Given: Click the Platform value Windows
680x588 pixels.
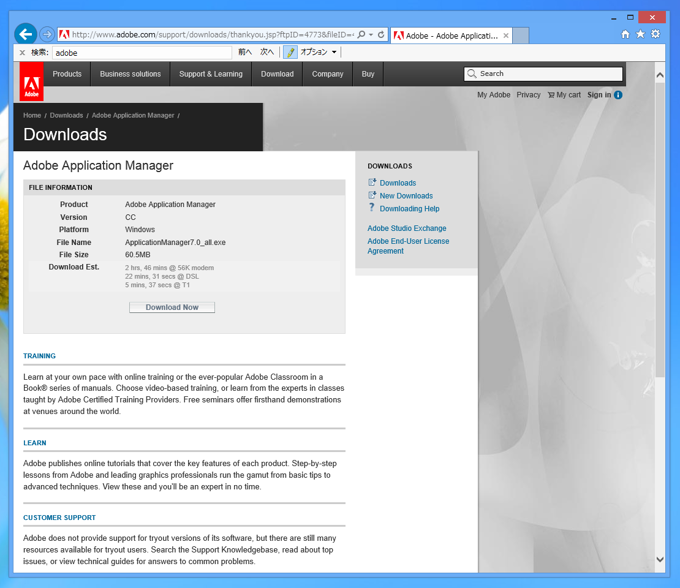Looking at the screenshot, I should (140, 229).
